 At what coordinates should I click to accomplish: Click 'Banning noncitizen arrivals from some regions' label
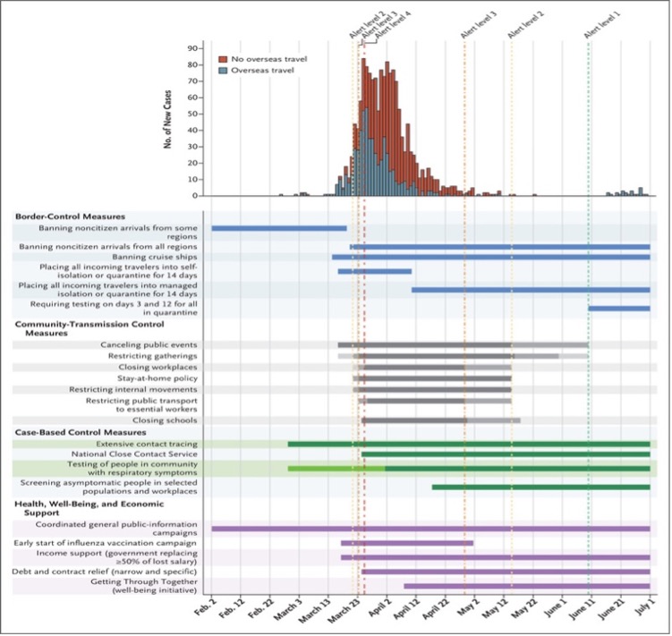pos(118,233)
